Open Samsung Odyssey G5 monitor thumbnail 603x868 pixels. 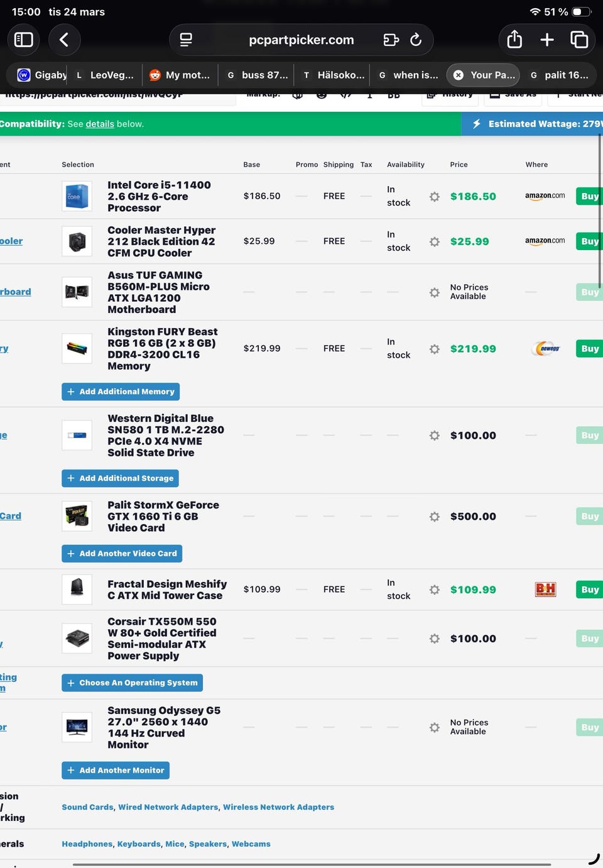pos(77,727)
